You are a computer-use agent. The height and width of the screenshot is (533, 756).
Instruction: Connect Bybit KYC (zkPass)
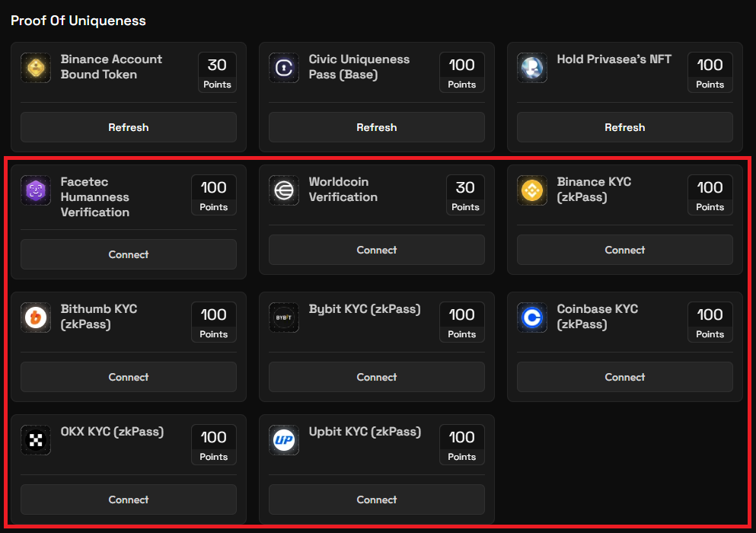coord(377,377)
